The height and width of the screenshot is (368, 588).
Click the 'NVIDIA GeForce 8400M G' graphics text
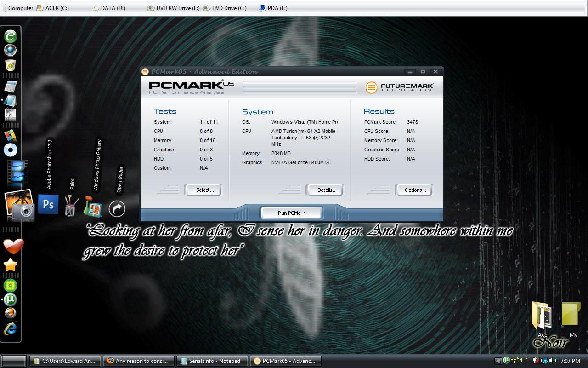(300, 163)
